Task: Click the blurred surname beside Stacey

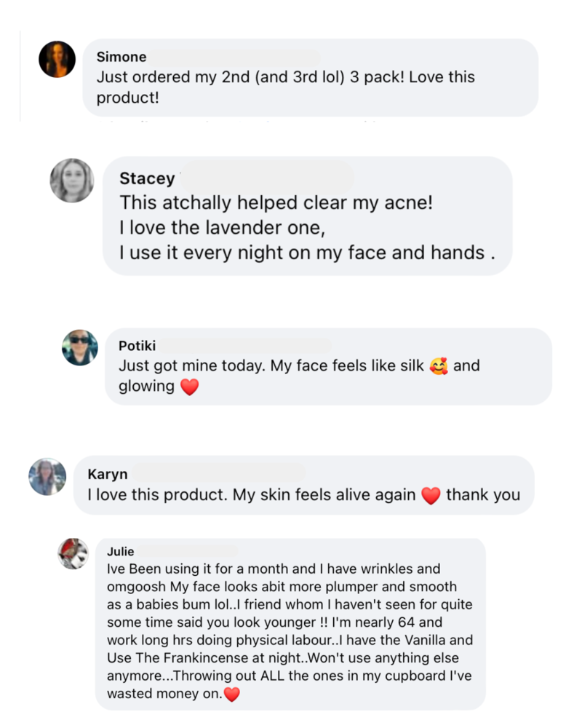Action: pos(266,177)
